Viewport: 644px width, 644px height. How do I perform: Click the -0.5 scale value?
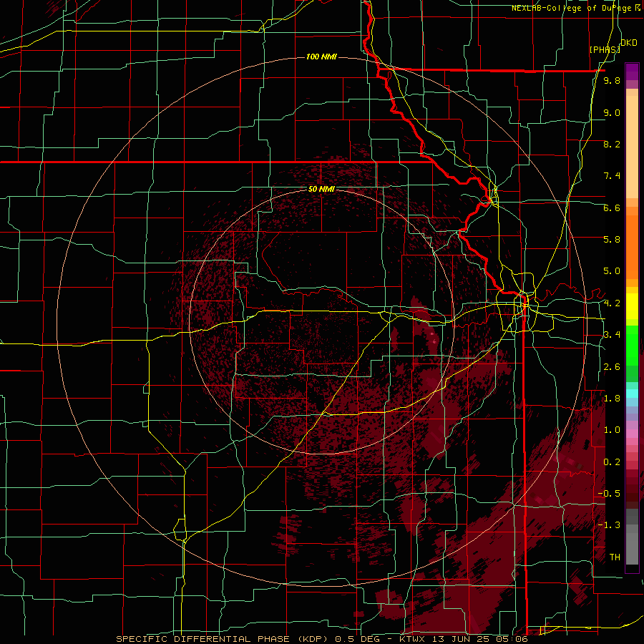click(610, 494)
